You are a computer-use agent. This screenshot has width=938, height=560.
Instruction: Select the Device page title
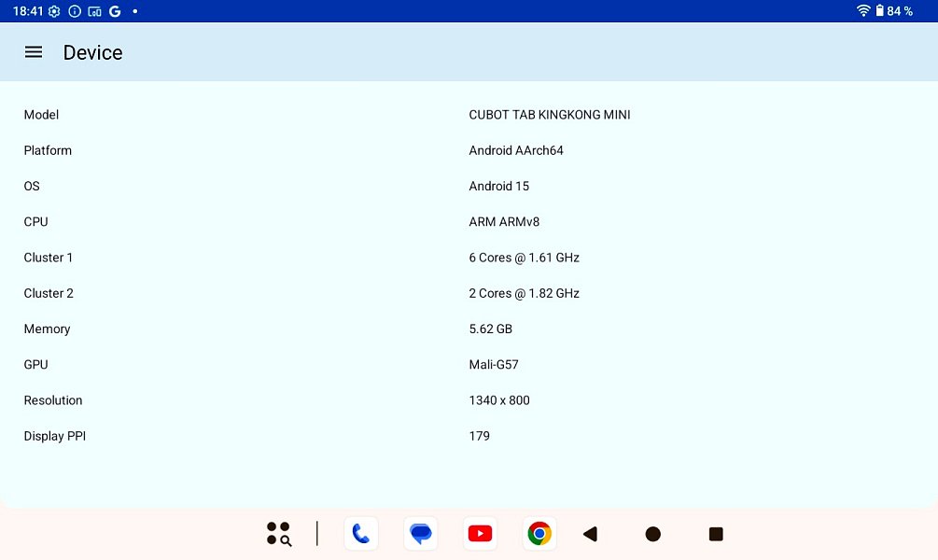point(92,52)
